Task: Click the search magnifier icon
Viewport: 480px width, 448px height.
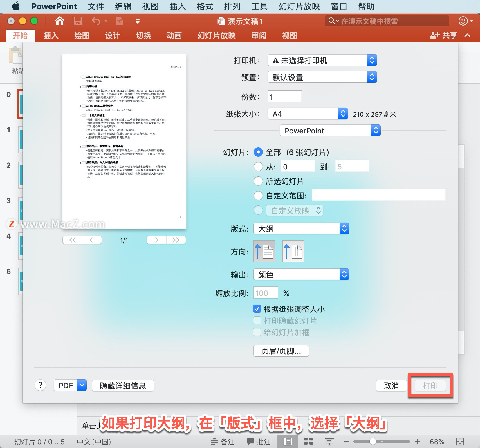Action: [x=331, y=21]
